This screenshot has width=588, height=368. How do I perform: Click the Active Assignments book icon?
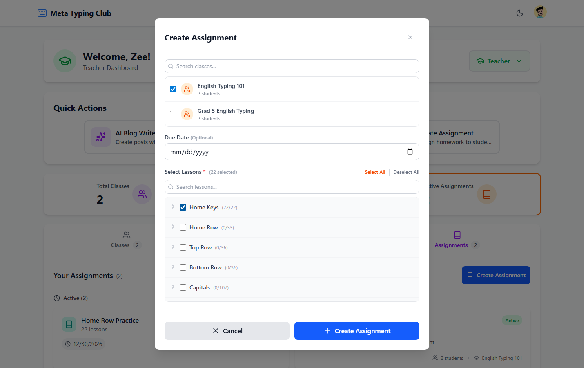[487, 194]
